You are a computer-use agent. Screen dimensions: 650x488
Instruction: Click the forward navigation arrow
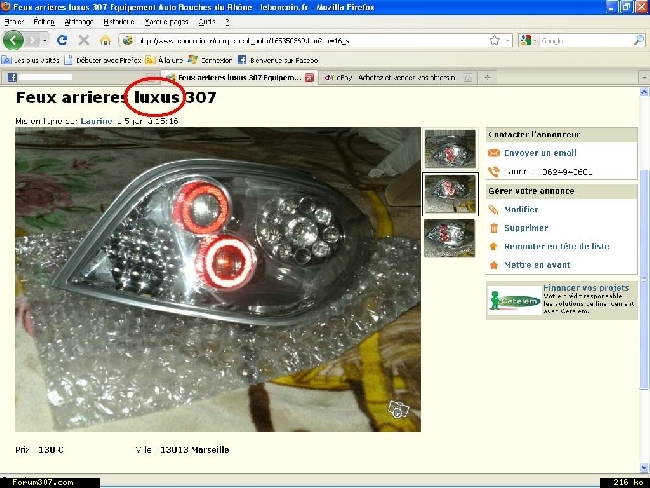coord(32,40)
